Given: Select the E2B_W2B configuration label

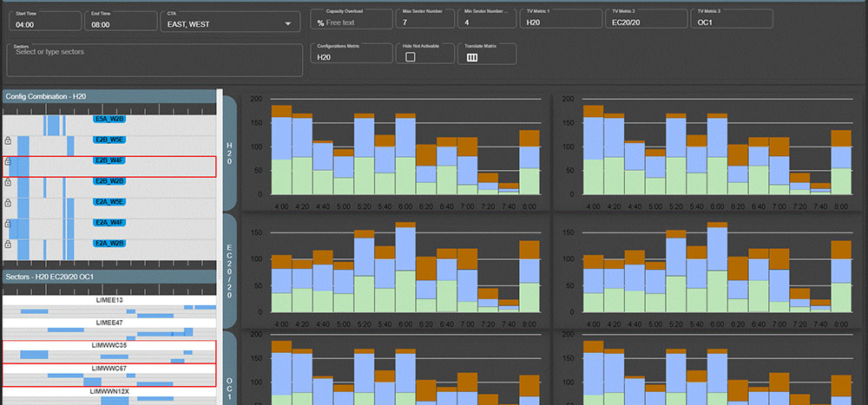Looking at the screenshot, I should [109, 181].
